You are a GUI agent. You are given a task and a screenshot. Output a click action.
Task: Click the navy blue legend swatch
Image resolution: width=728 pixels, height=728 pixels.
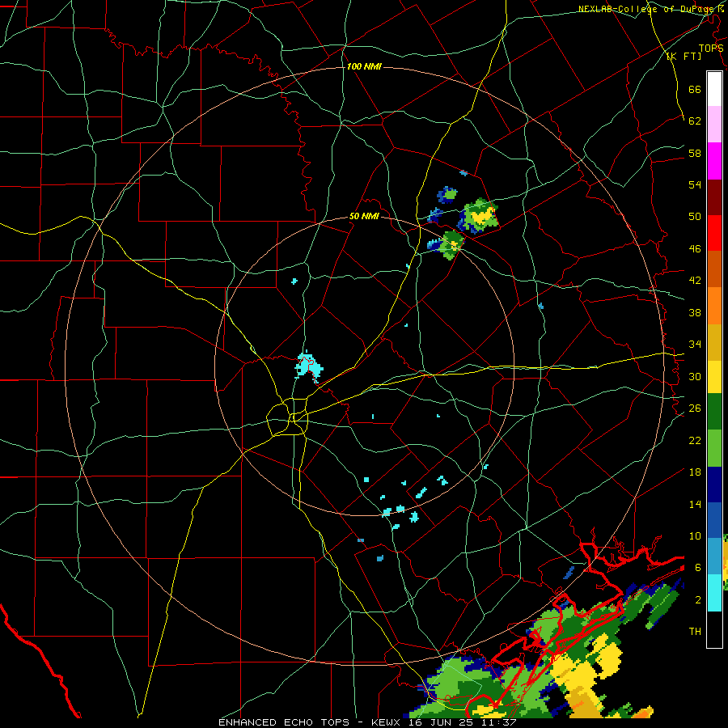(714, 485)
